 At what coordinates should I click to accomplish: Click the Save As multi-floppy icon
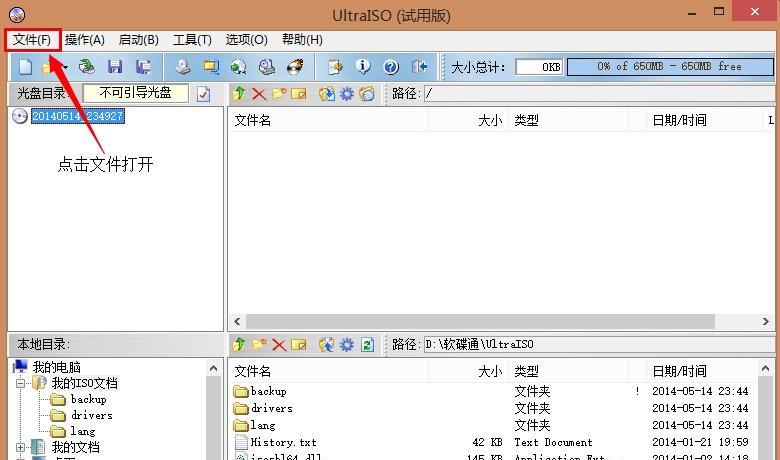coord(143,67)
